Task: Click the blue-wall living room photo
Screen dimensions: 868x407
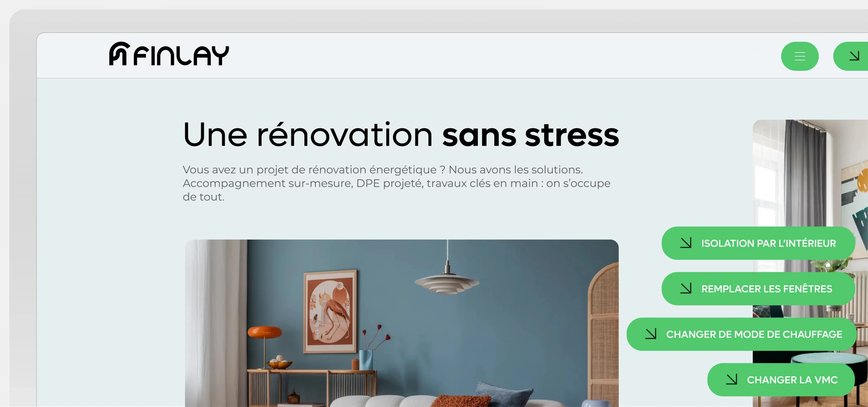Action: coord(402,323)
